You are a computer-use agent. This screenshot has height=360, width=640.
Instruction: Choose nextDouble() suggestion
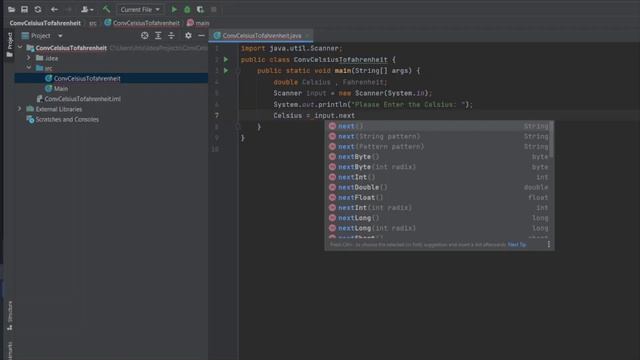coord(438,187)
